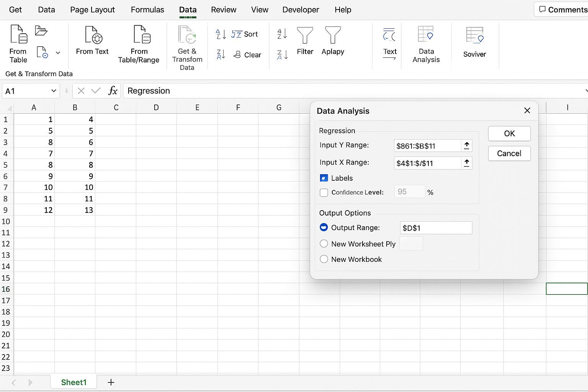Switch to the Review tab
Screen dimensions: 588x392
click(224, 10)
